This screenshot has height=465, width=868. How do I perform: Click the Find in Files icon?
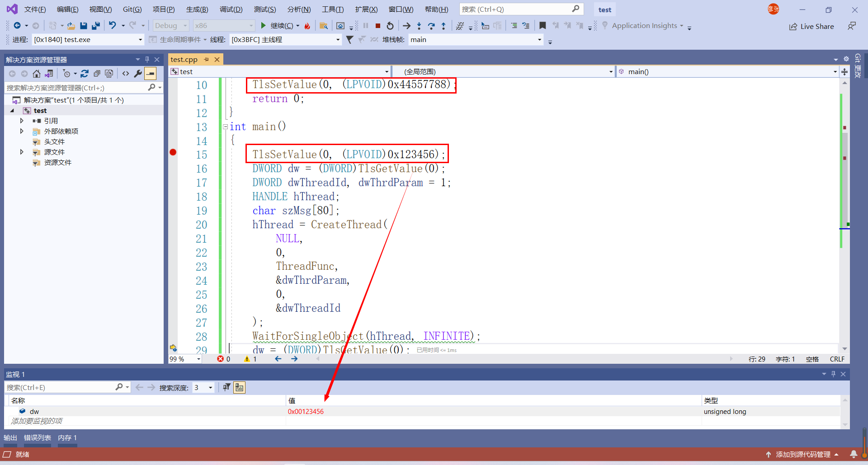pos(323,26)
